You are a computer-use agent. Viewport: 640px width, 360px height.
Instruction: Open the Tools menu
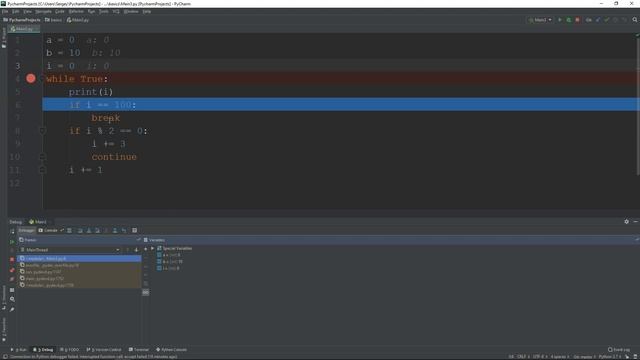(104, 11)
